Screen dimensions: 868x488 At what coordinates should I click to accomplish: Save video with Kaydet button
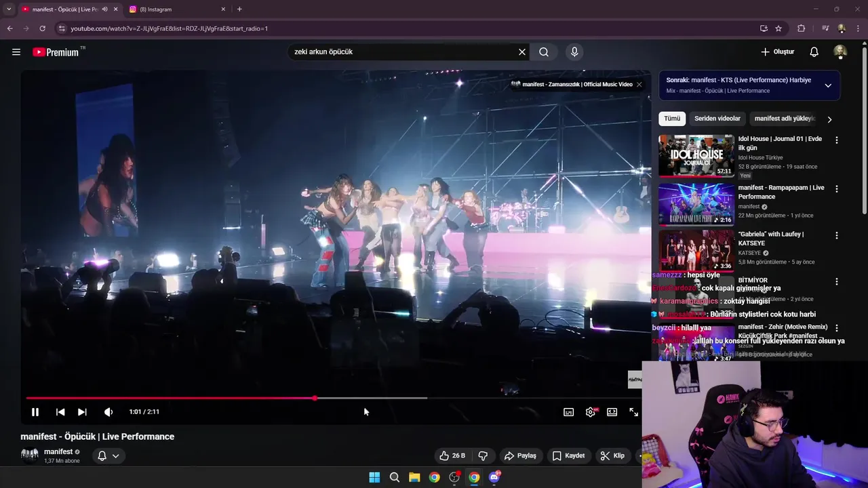point(568,455)
